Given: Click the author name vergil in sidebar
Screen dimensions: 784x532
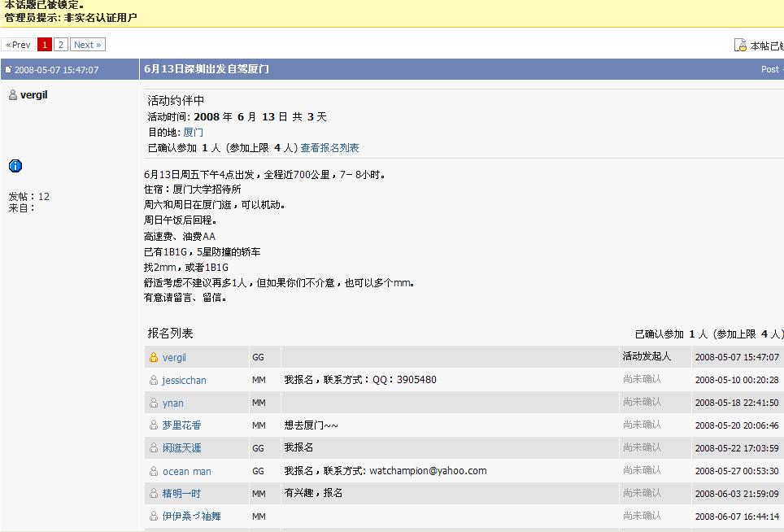Looking at the screenshot, I should (x=34, y=95).
